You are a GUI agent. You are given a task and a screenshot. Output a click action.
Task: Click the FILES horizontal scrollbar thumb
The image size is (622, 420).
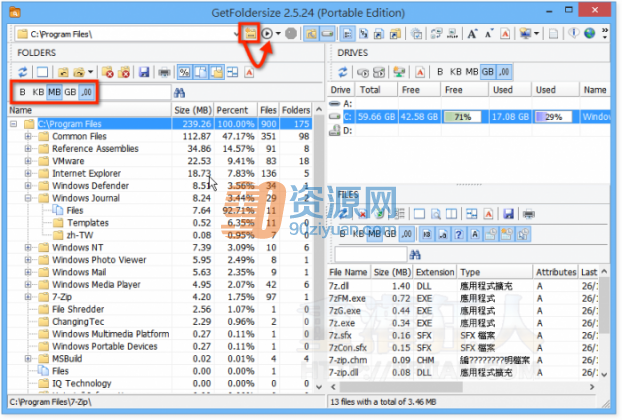click(401, 387)
